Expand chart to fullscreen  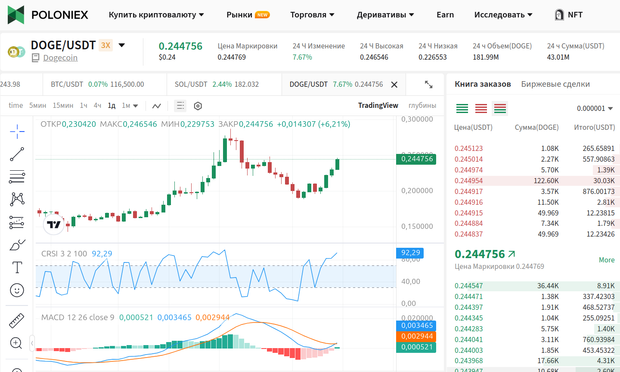point(429,84)
